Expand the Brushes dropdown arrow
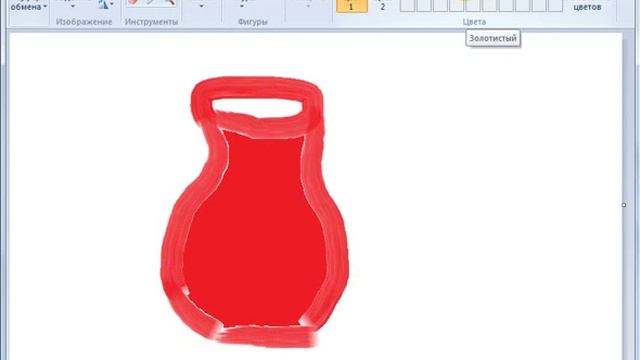Image resolution: width=640 pixels, height=360 pixels. pyautogui.click(x=201, y=6)
